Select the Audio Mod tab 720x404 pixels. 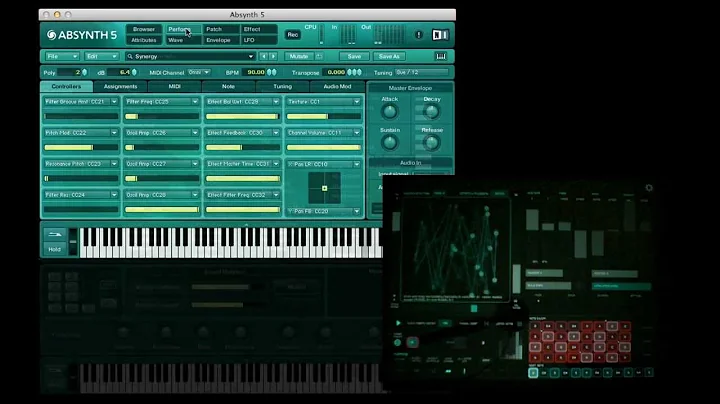click(337, 86)
